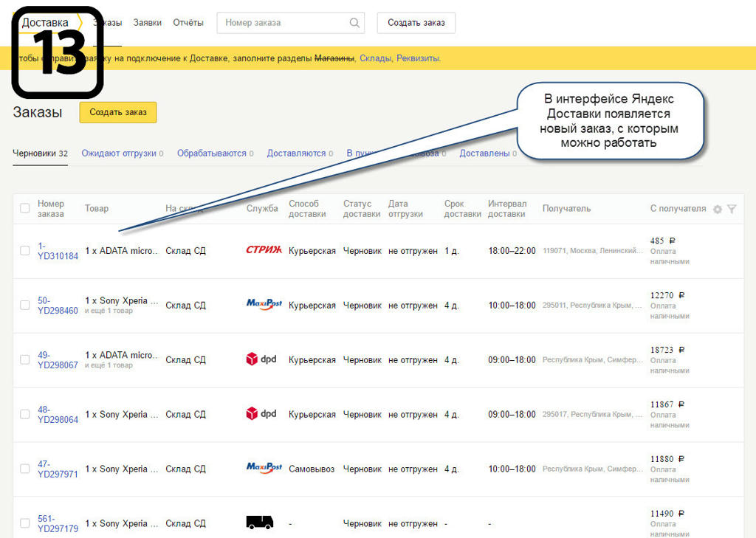Click the 11880 ₽ amount cell

[x=667, y=458]
